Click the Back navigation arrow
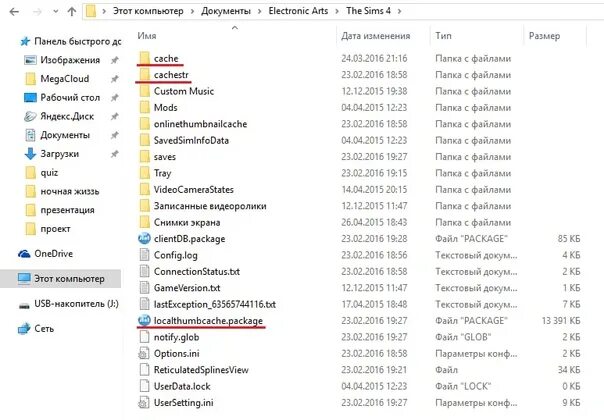The height and width of the screenshot is (420, 604). (14, 12)
